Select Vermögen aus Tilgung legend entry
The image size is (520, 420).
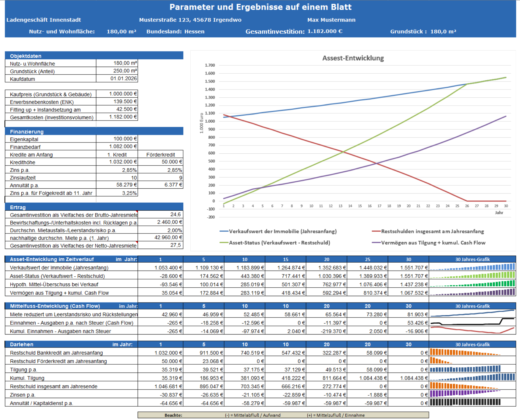(x=429, y=243)
